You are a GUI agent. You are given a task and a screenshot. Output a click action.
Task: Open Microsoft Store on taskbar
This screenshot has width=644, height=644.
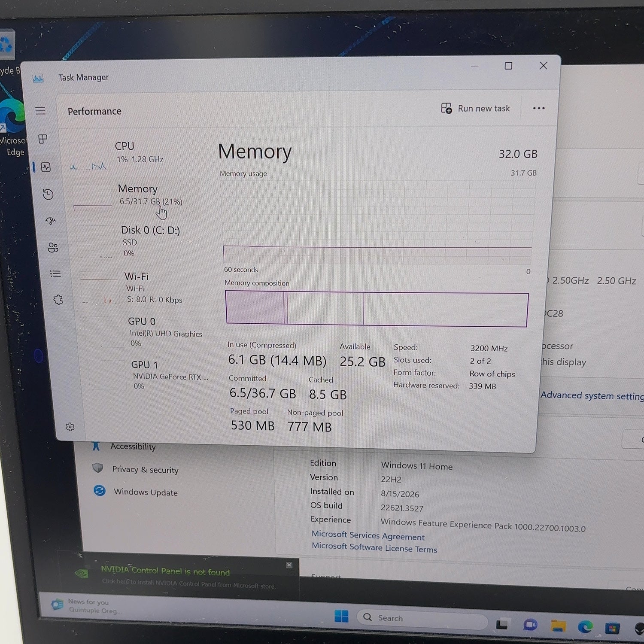point(612,629)
